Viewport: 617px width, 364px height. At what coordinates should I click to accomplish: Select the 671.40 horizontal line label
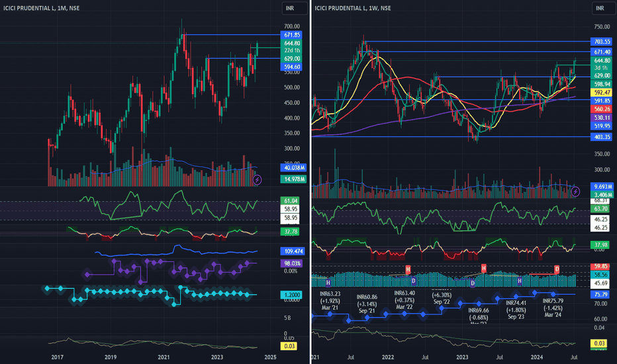click(x=602, y=52)
